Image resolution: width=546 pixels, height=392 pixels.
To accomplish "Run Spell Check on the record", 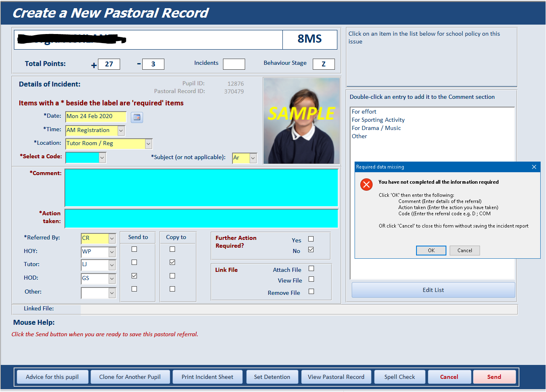I will click(400, 377).
